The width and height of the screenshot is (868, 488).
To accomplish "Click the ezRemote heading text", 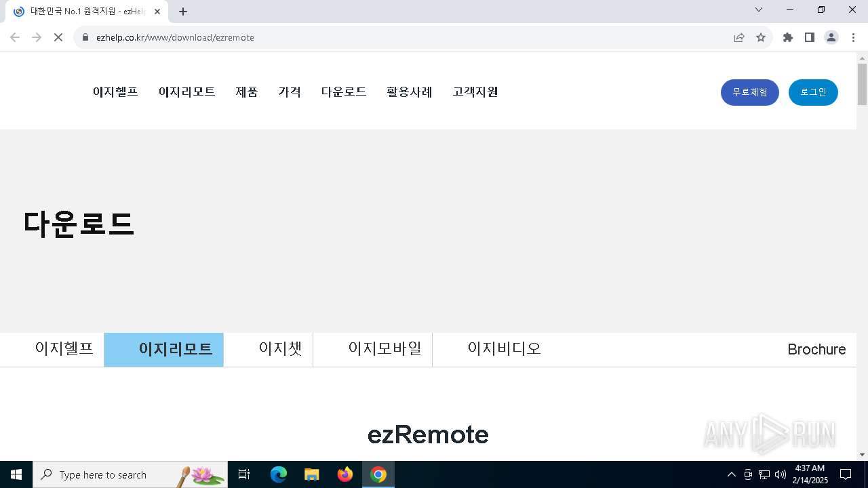I will click(428, 434).
